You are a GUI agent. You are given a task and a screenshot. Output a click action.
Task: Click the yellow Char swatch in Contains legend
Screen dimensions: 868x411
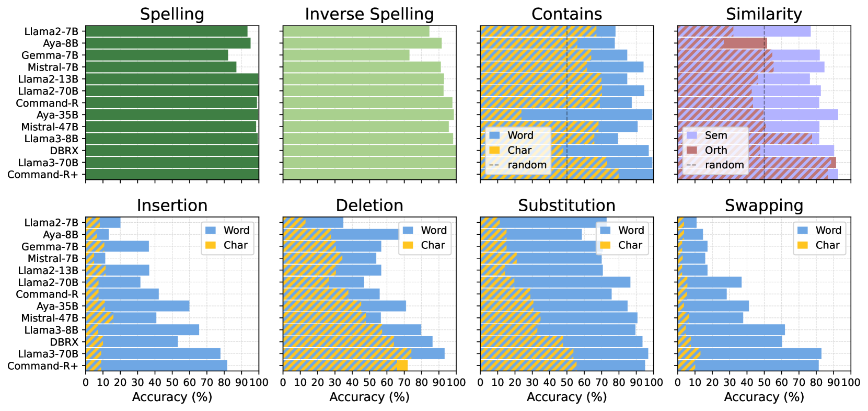(x=494, y=150)
